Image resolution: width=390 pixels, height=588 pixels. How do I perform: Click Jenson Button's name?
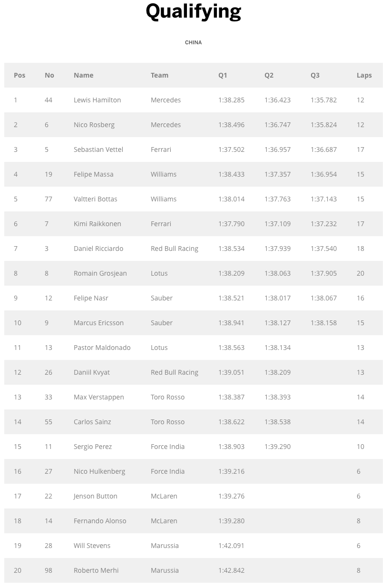(95, 496)
